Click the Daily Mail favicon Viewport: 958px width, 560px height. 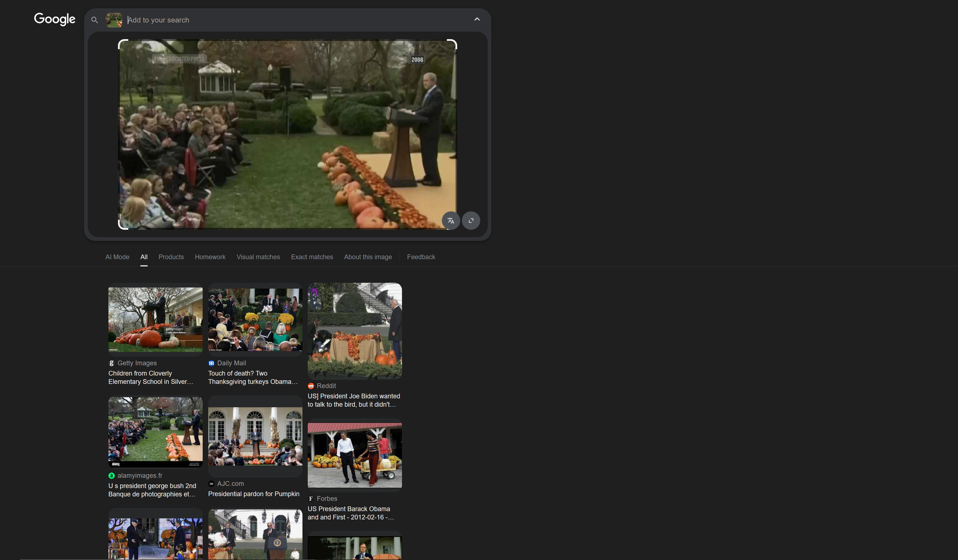click(x=211, y=363)
